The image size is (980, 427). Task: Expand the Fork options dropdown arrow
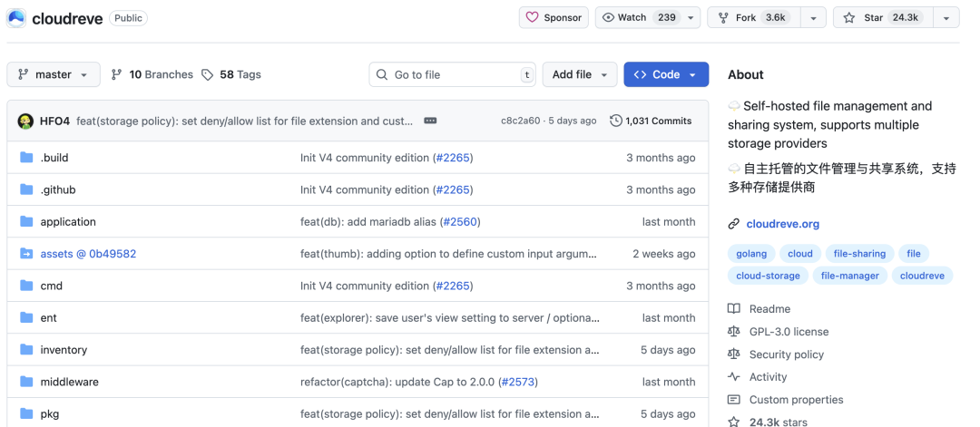coord(813,17)
